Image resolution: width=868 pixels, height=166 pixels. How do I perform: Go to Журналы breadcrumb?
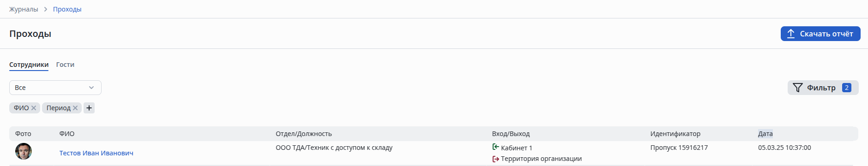(24, 9)
